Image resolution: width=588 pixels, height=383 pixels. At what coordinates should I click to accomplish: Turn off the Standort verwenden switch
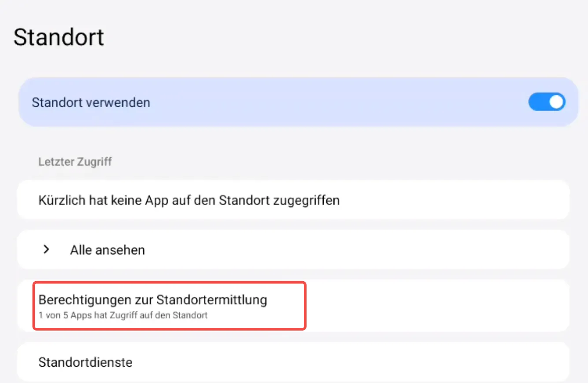click(547, 102)
